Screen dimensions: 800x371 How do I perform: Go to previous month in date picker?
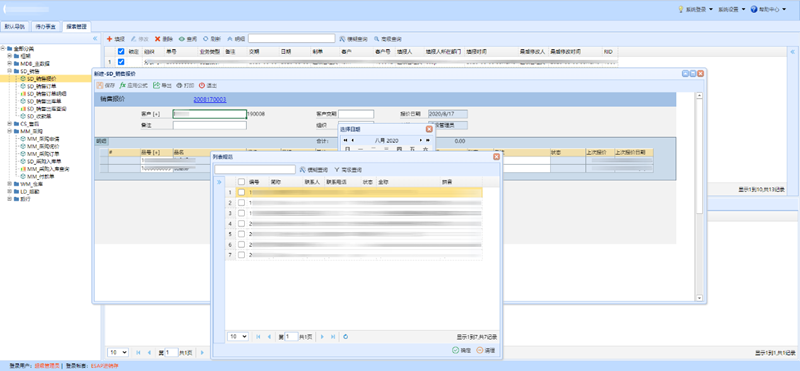(353, 140)
